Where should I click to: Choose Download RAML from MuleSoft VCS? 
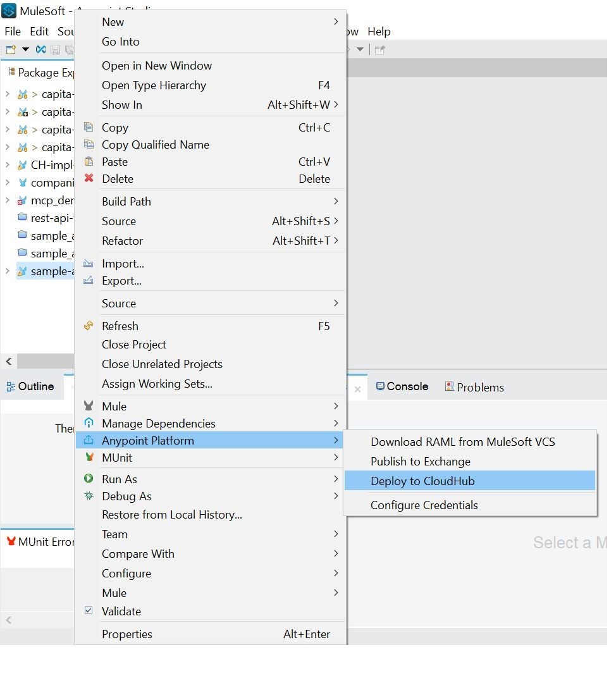pos(470,441)
